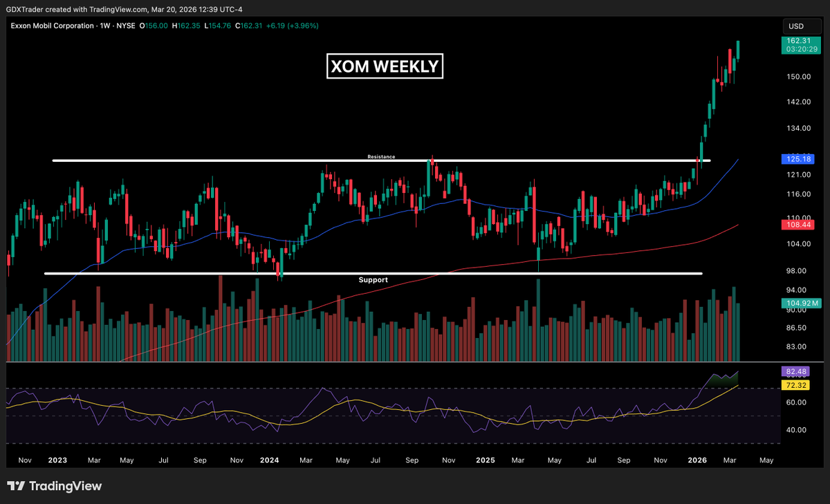Click the NYSE exchange label
The width and height of the screenshot is (830, 504).
tap(126, 26)
